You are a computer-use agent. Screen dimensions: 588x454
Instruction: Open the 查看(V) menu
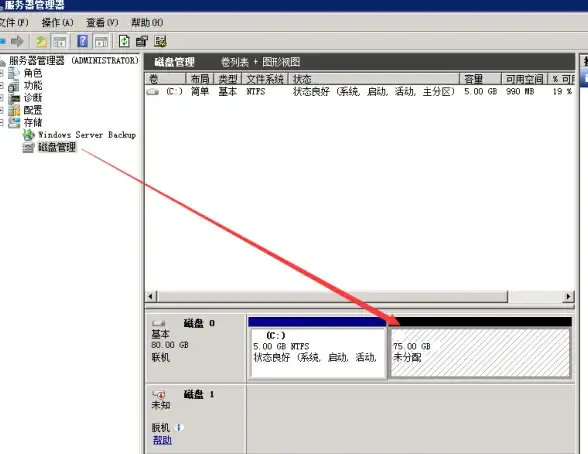pyautogui.click(x=102, y=22)
